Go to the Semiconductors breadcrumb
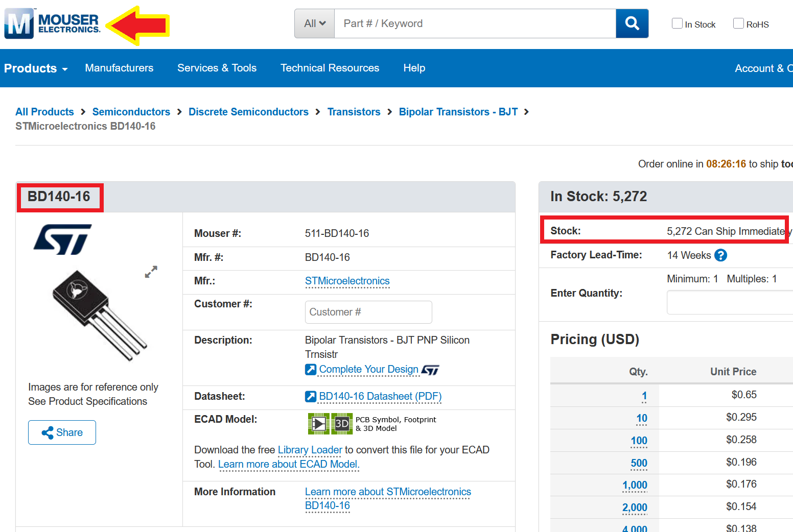 pyautogui.click(x=131, y=112)
